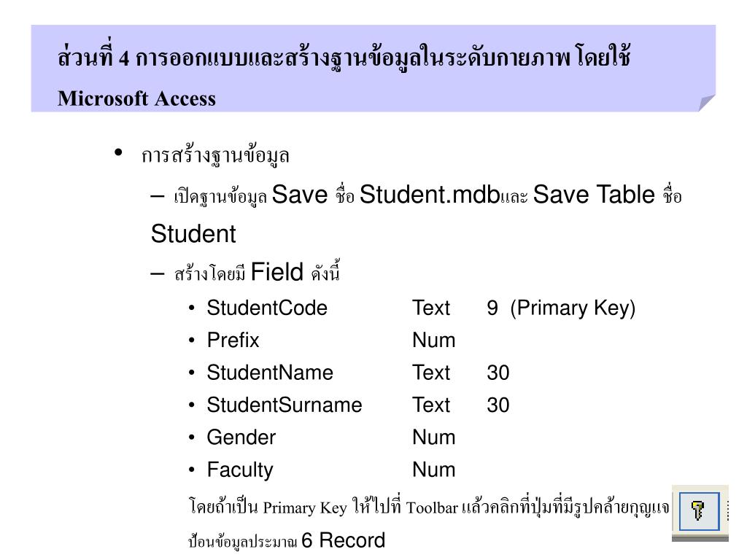This screenshot has width=747, height=560.
Task: Click the Gender field name
Action: pos(241,437)
